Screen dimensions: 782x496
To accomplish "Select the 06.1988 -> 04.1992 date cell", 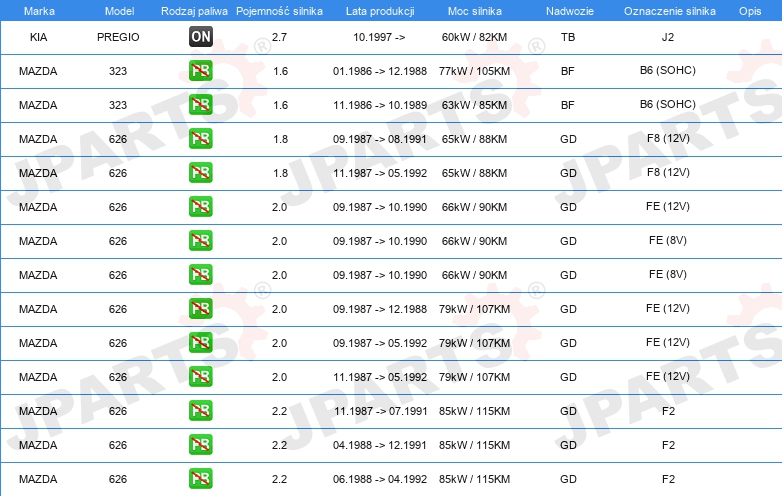I will coord(380,479).
